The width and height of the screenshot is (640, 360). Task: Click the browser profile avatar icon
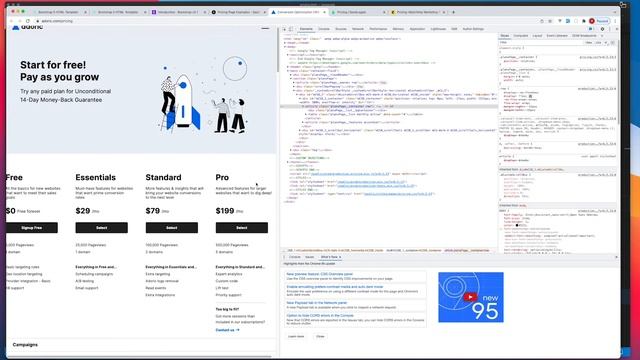(x=592, y=21)
